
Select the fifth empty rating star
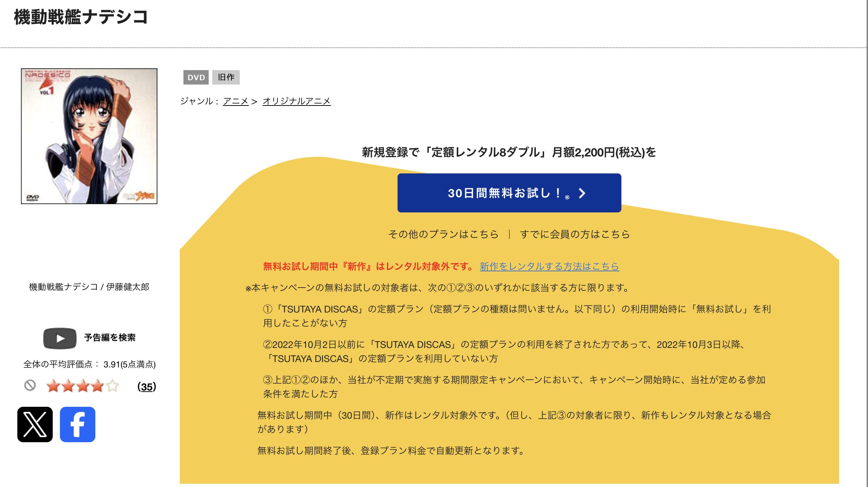pyautogui.click(x=112, y=386)
